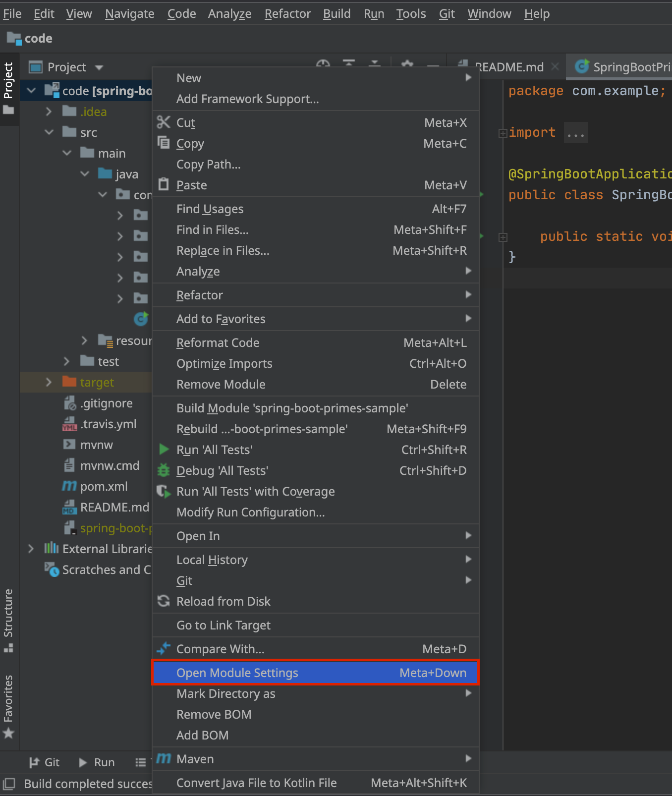Collapse the src folder
The image size is (672, 796).
click(49, 132)
